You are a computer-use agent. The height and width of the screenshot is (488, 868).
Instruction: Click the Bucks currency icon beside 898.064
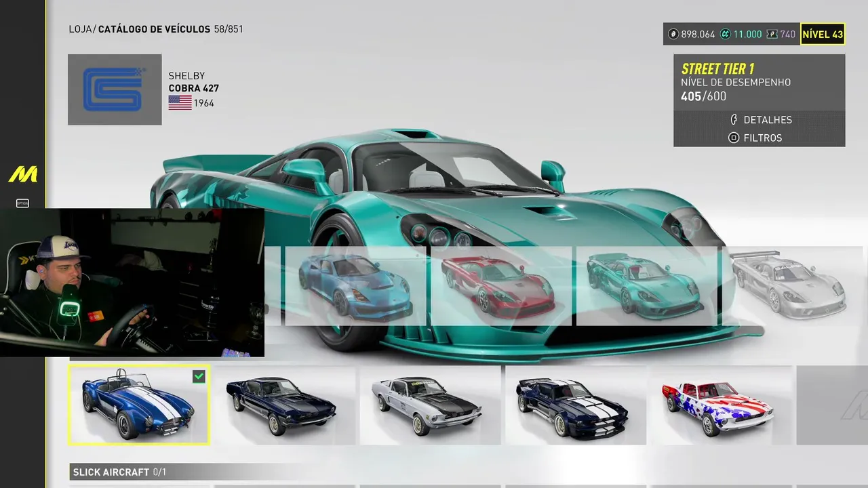click(673, 34)
